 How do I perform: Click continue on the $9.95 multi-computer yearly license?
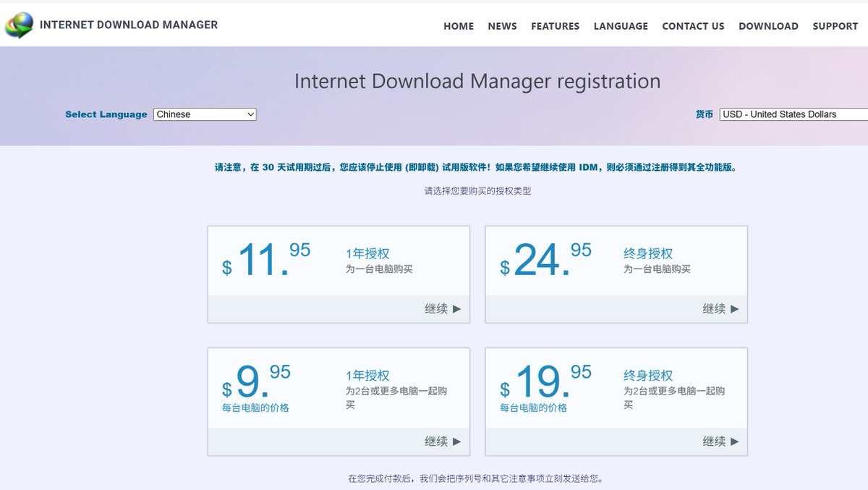[442, 442]
